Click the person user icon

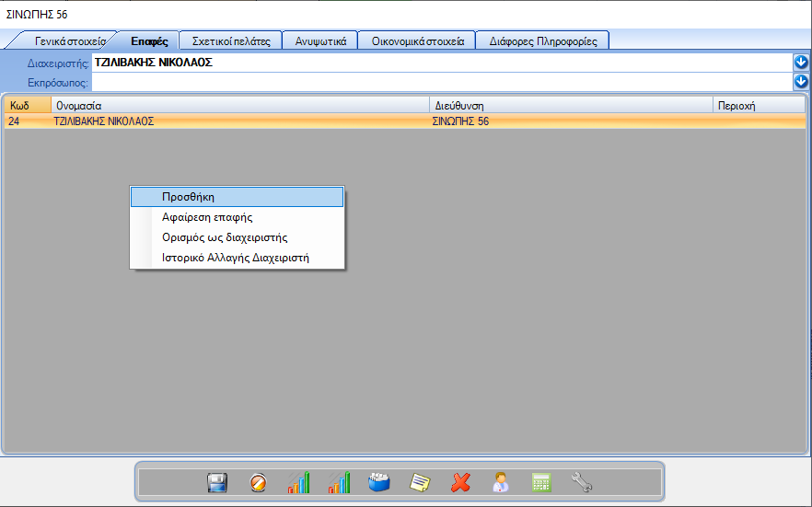[x=501, y=482]
